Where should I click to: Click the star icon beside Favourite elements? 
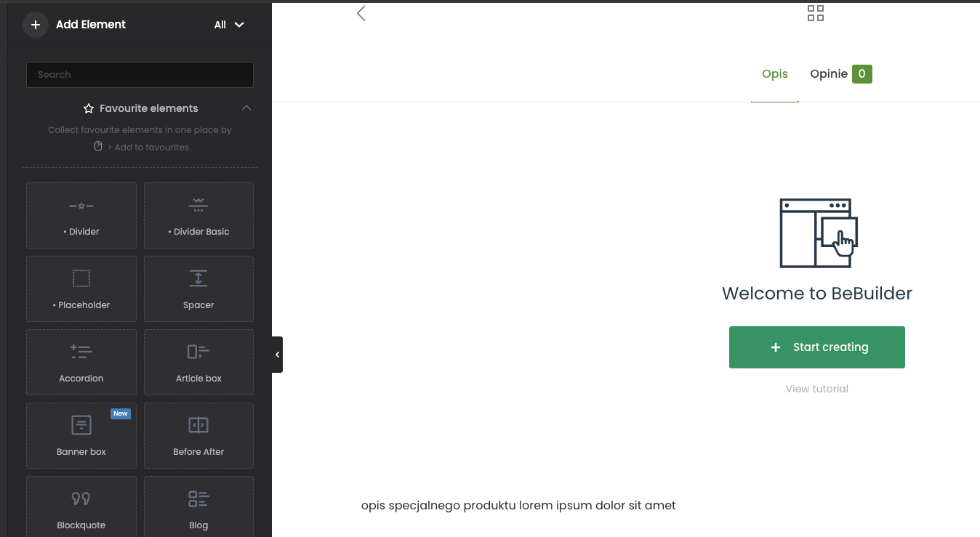point(89,108)
